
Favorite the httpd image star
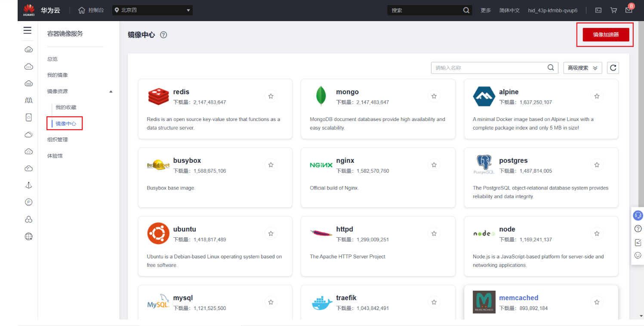click(434, 233)
